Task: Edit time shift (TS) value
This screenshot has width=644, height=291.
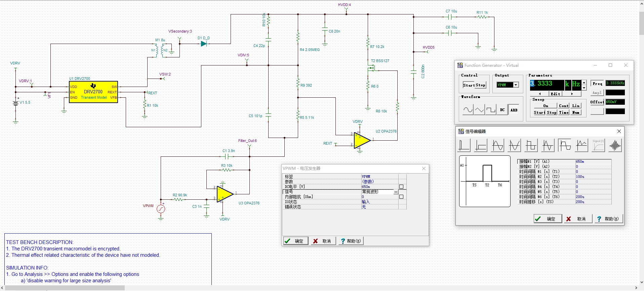Action: coord(593,202)
